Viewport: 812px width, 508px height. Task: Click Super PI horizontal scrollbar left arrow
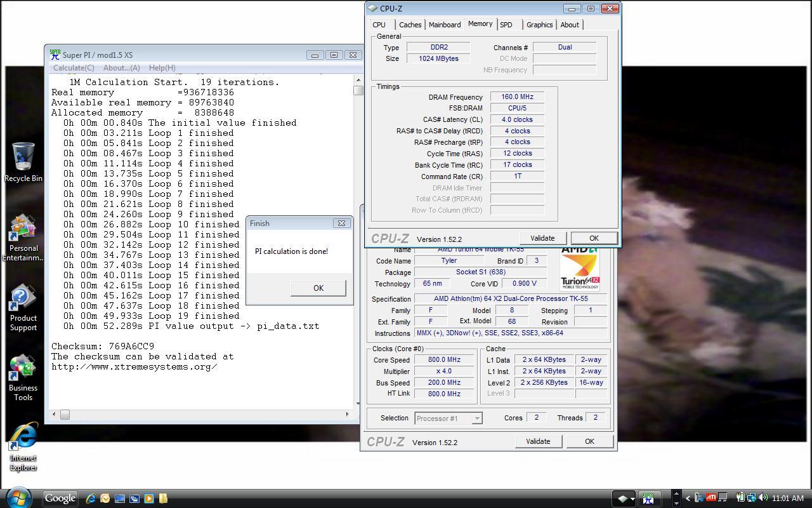54,415
